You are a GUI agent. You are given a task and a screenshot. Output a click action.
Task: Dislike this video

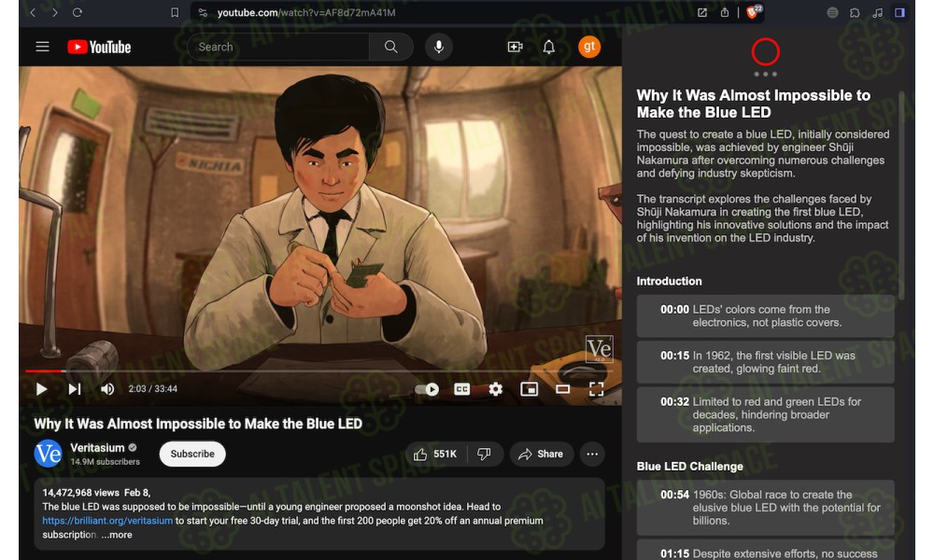484,455
